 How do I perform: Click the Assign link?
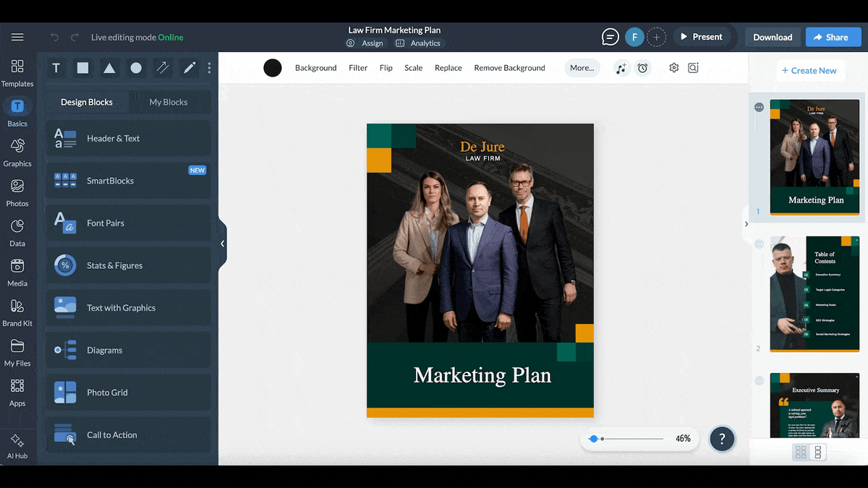[365, 43]
